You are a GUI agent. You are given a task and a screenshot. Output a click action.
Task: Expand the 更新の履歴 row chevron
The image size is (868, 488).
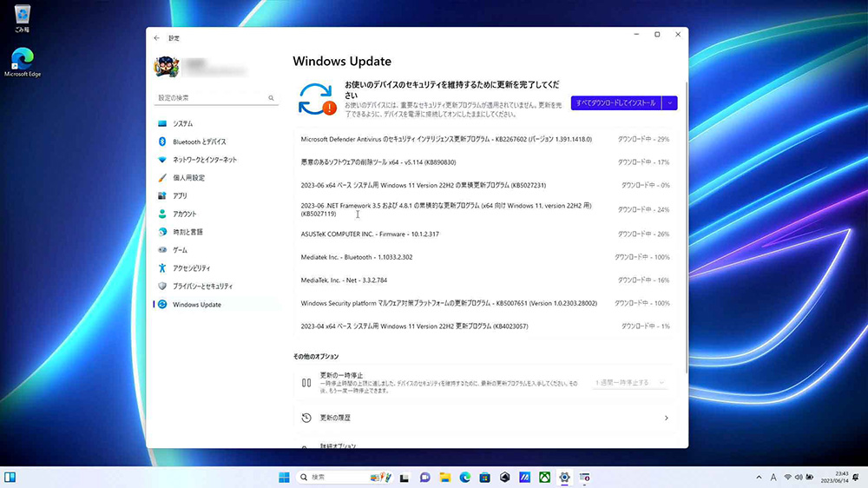(666, 418)
